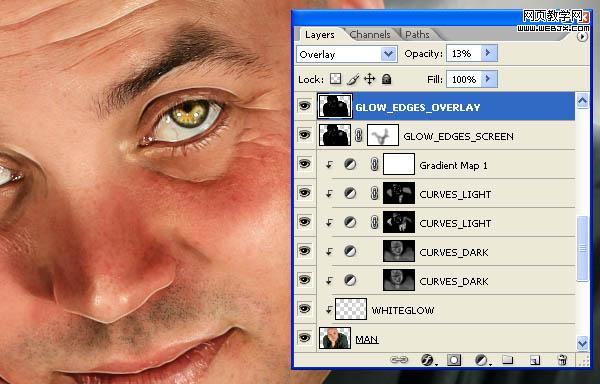
Task: Create a new layer group
Action: [507, 360]
